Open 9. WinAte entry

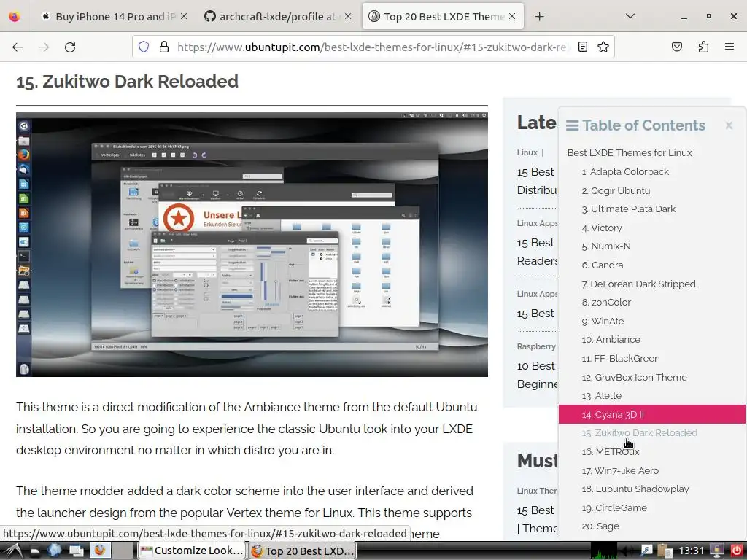(603, 321)
